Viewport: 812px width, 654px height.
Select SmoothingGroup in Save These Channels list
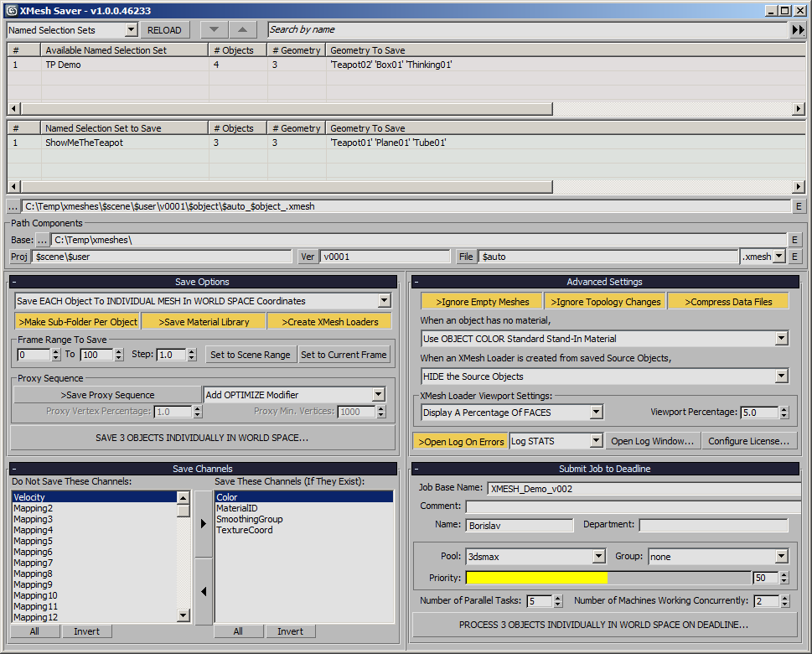click(249, 519)
